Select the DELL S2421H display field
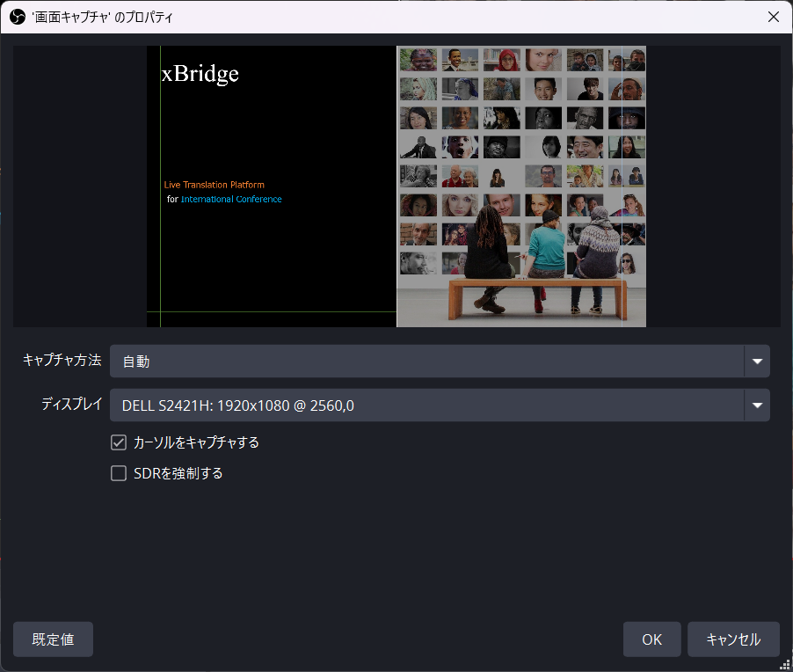Image resolution: width=793 pixels, height=672 pixels. (x=426, y=405)
